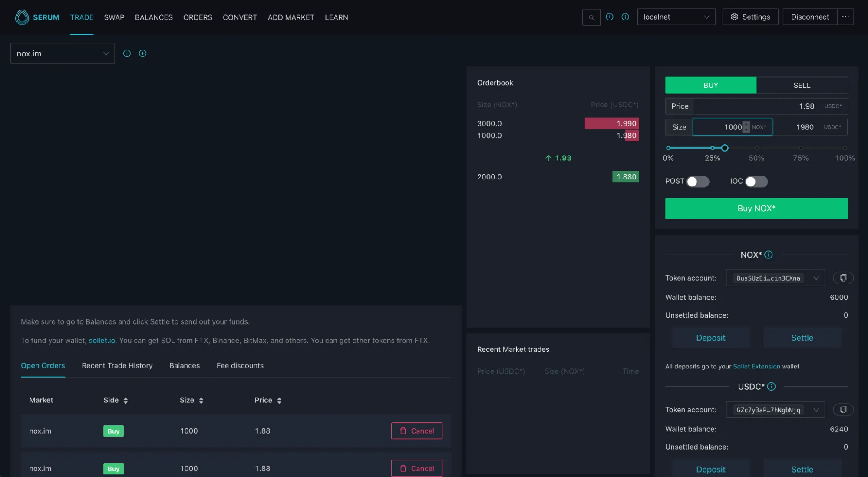Click the Serum logo
The width and height of the screenshot is (868, 477).
point(22,17)
